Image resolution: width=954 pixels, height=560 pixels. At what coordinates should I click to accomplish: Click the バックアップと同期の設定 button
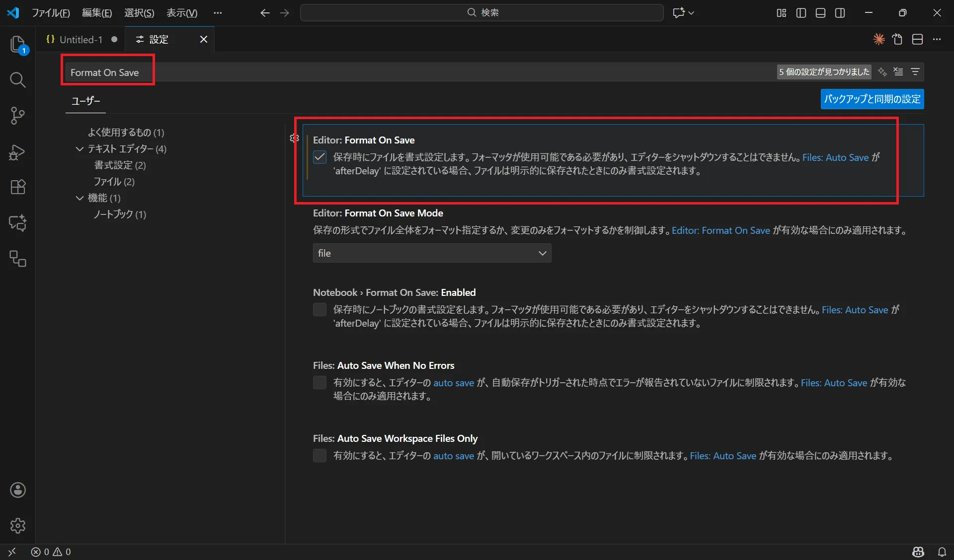(x=872, y=99)
